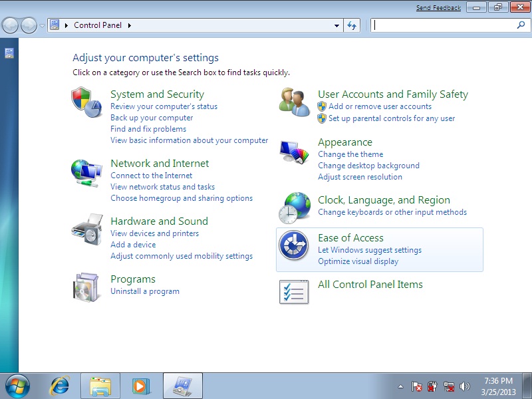Viewport: 532px width, 399px height.
Task: Open the recent pages dropdown beside Forward
Action: click(x=42, y=25)
